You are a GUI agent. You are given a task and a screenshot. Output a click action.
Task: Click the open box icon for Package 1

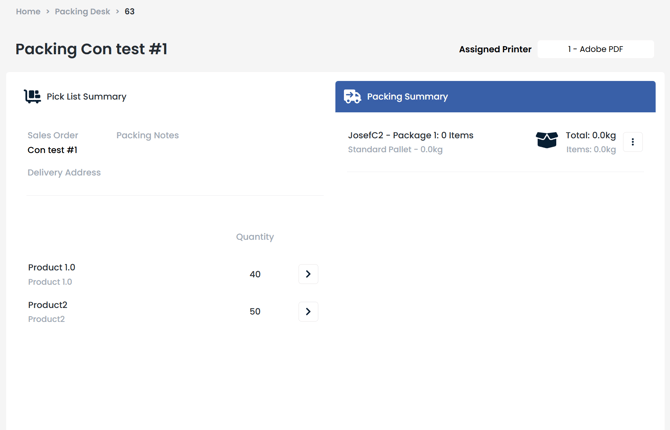click(x=547, y=140)
